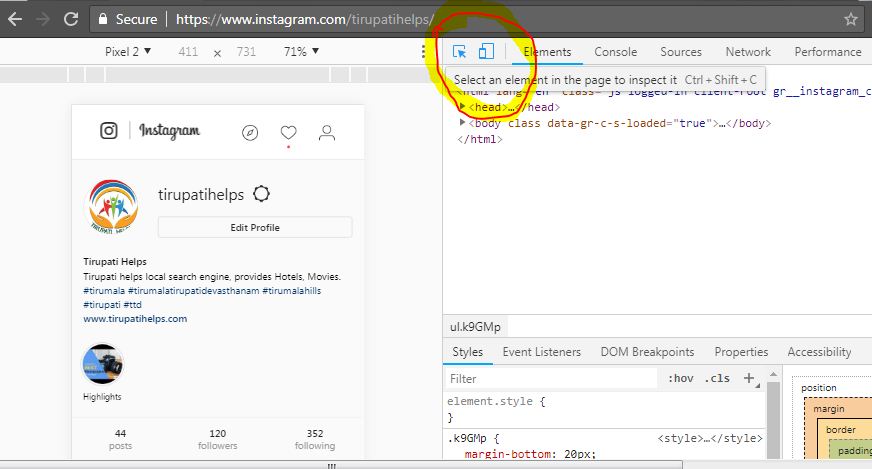This screenshot has height=469, width=872.
Task: Open the <style>…</style> source link
Action: (x=710, y=438)
